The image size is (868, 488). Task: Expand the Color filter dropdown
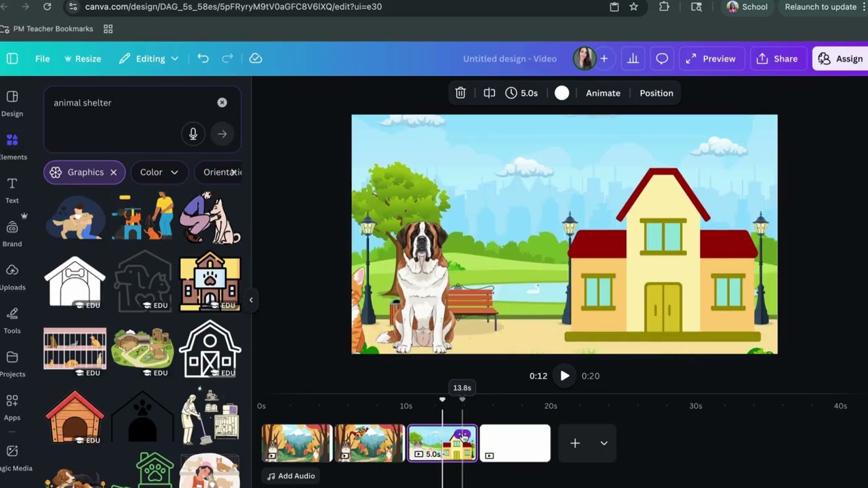pyautogui.click(x=159, y=172)
